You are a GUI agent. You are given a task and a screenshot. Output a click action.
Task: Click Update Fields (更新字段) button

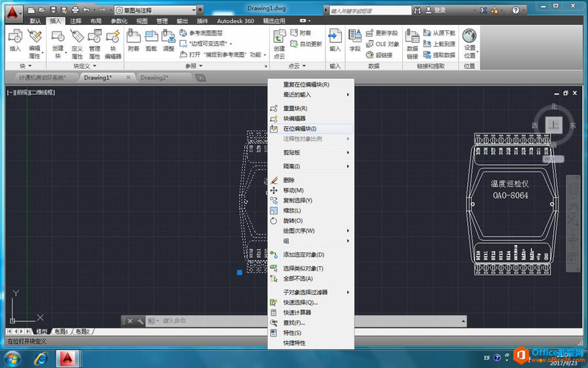pos(382,33)
